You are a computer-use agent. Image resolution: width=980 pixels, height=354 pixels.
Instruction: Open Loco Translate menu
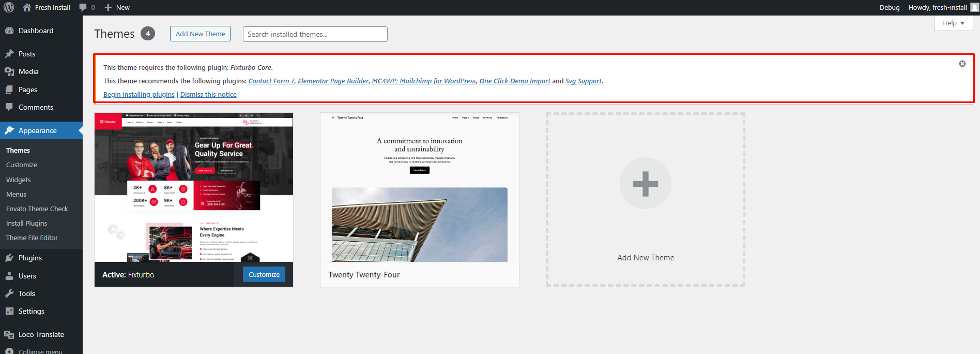click(41, 334)
